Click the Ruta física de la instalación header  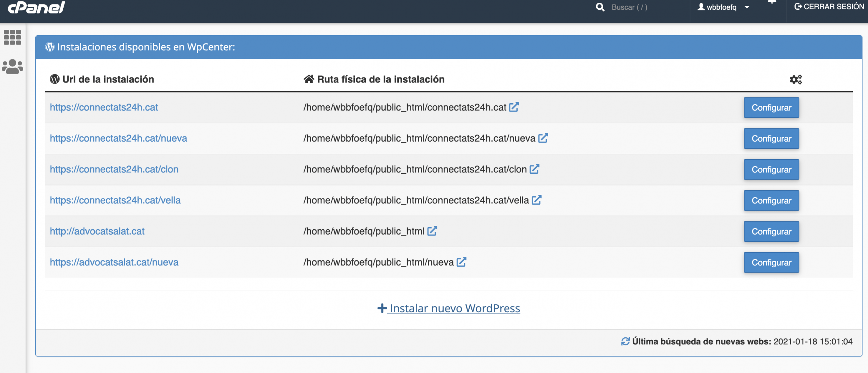pos(381,79)
